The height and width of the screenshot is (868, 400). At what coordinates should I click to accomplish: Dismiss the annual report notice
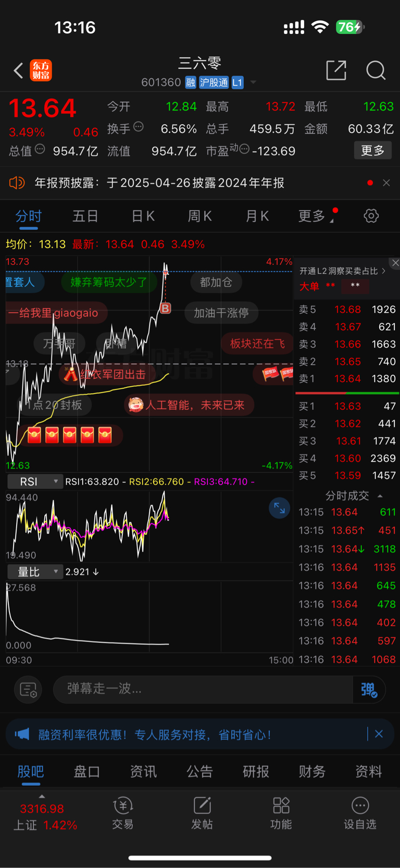click(x=386, y=183)
